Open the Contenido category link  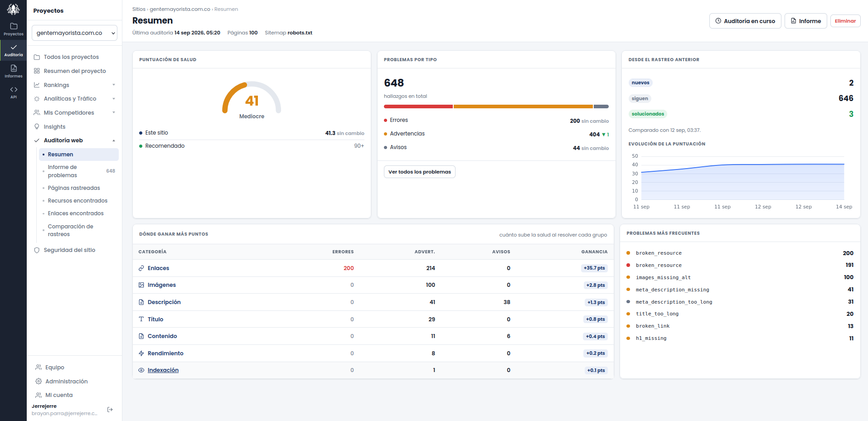162,336
